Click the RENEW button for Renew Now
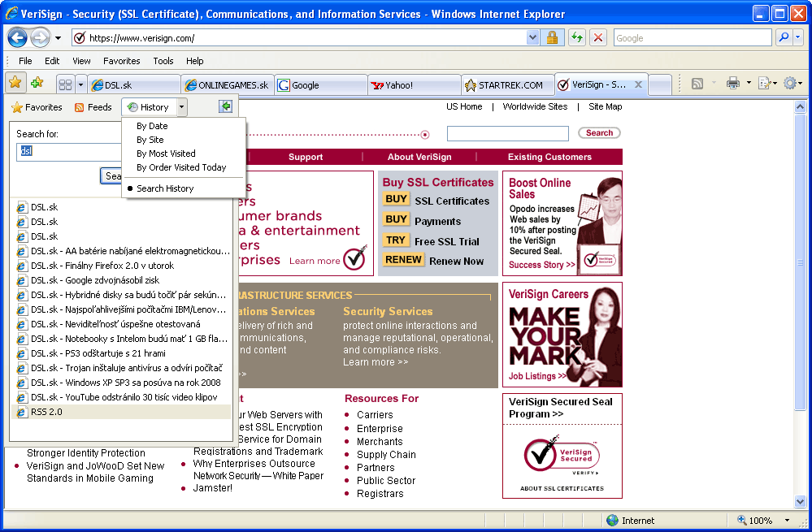This screenshot has height=532, width=812. click(403, 260)
